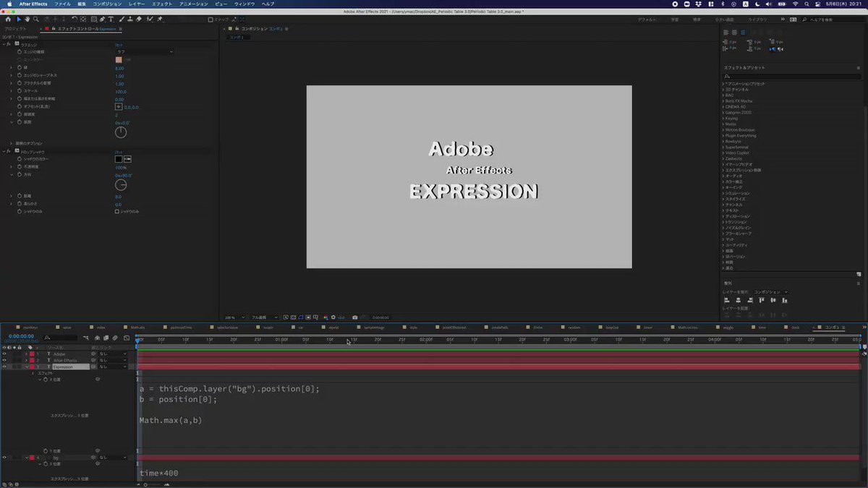Screen dimensions: 868x488
Task: Expand the Adobe layer properties
Action: 26,354
